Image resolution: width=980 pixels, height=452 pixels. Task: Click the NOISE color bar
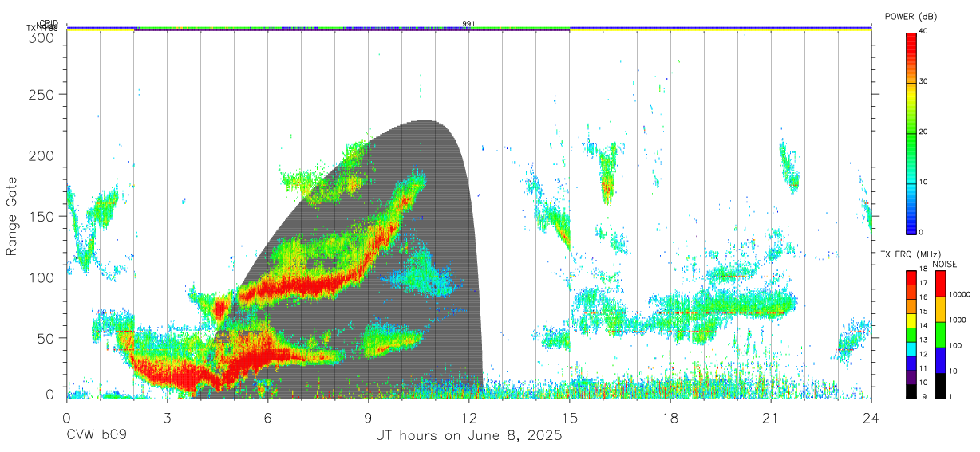coord(939,334)
